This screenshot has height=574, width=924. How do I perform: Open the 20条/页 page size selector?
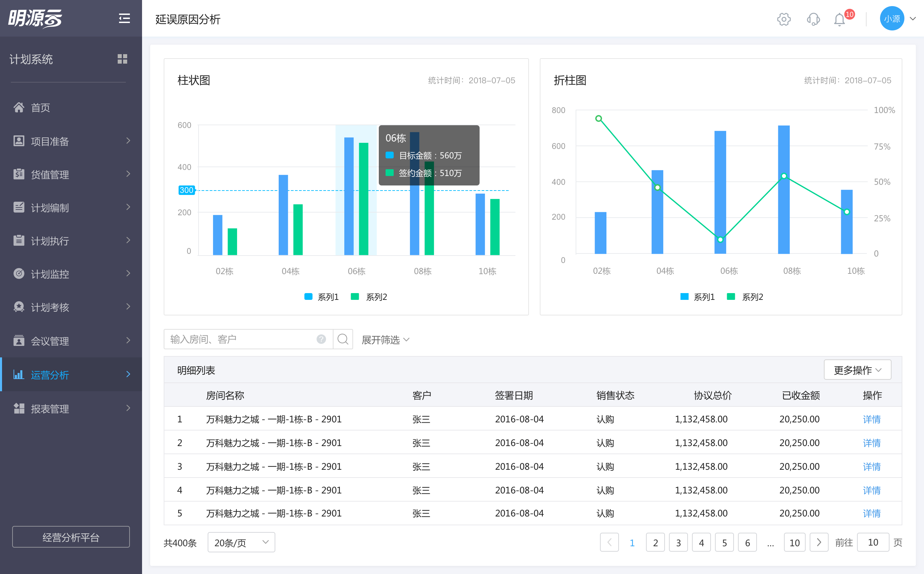241,543
